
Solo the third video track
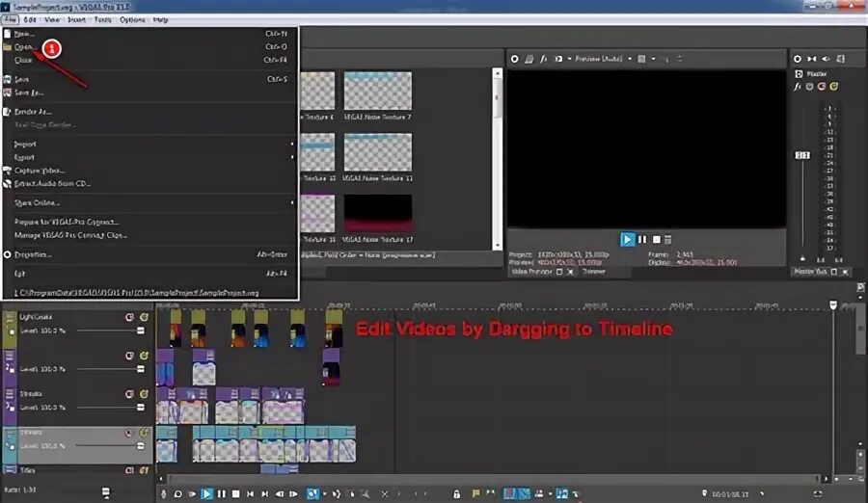click(144, 394)
